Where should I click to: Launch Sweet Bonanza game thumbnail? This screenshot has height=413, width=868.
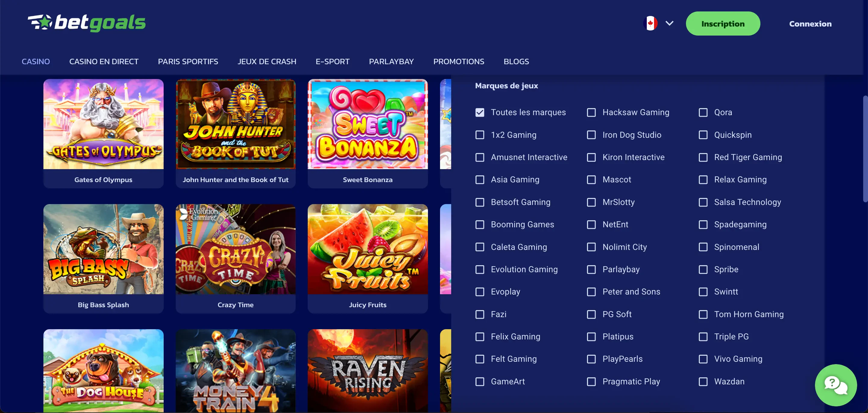tap(368, 124)
